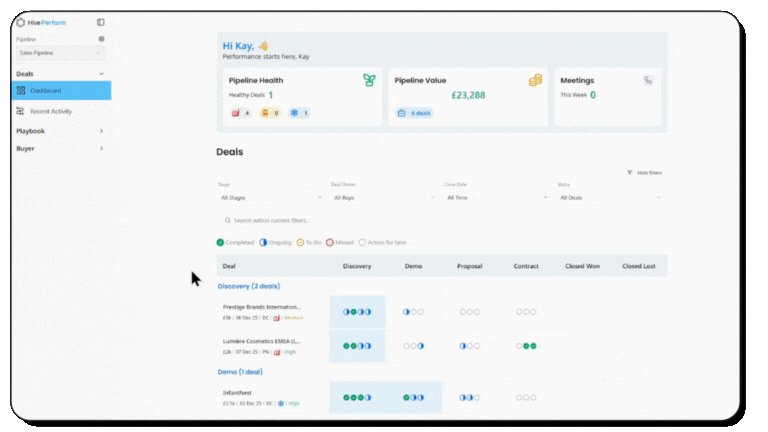This screenshot has width=768, height=432.
Task: Click the red at-risk deals badge showing 4
Action: [x=240, y=113]
